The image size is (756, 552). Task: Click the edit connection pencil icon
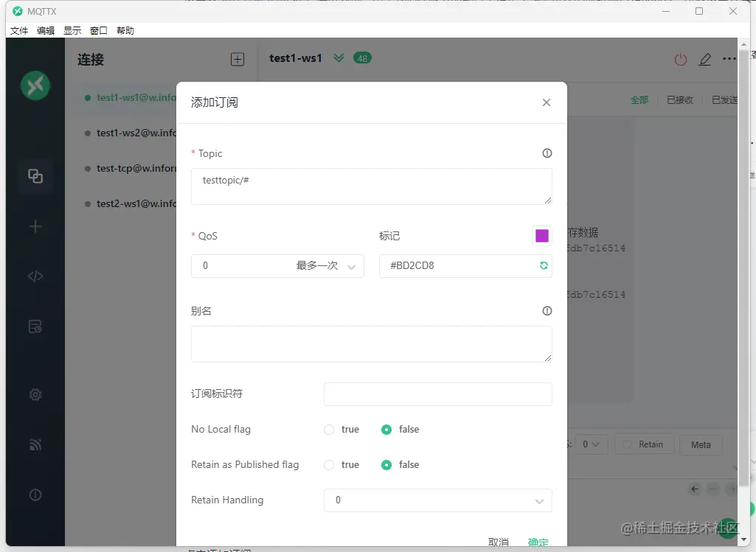coord(705,59)
